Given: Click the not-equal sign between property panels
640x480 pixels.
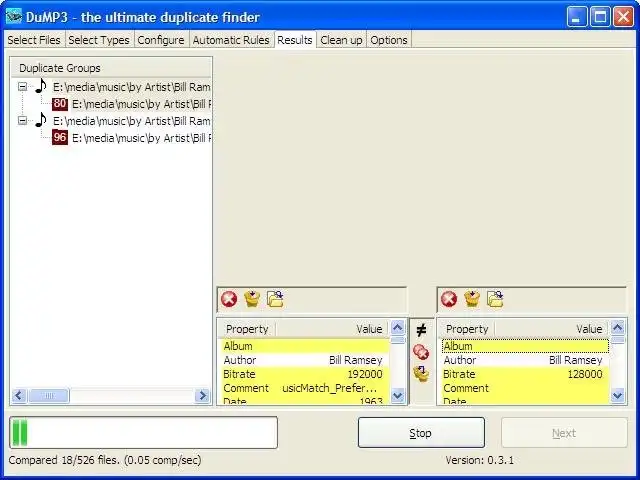Looking at the screenshot, I should (x=421, y=329).
